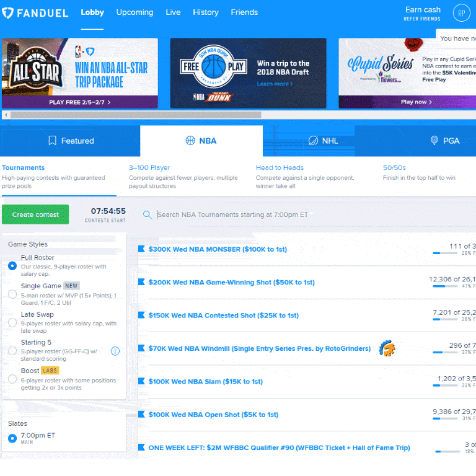Select the Late Swap game style

click(12, 322)
